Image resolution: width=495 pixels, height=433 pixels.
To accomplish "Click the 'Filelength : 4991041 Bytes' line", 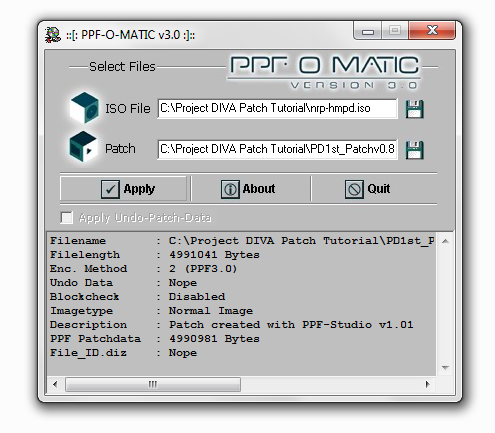I will tap(155, 255).
